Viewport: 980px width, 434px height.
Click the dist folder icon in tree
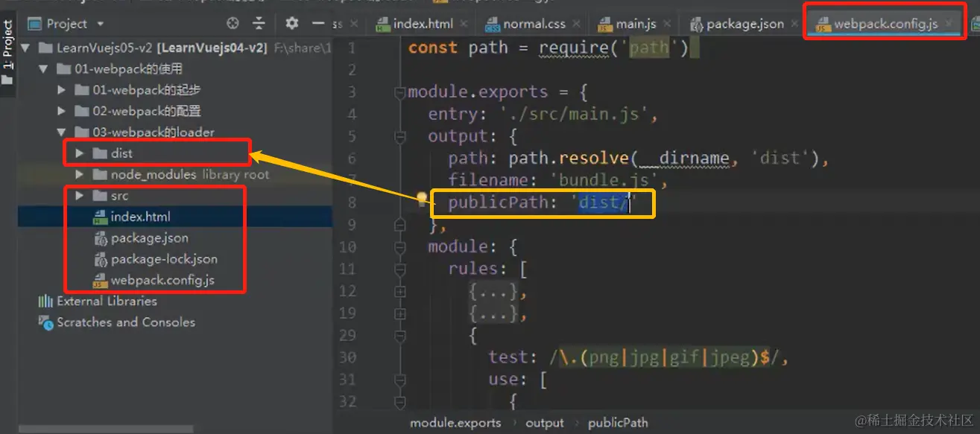pos(100,153)
